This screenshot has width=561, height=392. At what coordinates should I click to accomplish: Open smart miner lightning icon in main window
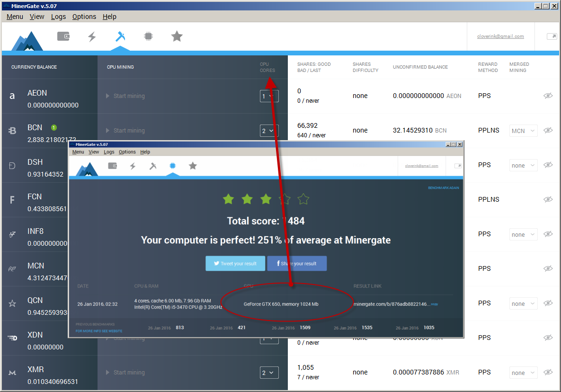[92, 36]
